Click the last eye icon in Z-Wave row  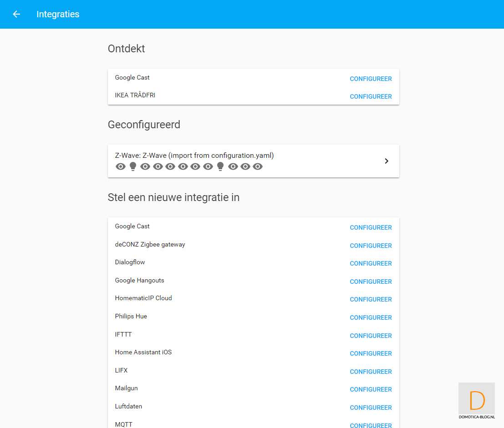click(258, 166)
